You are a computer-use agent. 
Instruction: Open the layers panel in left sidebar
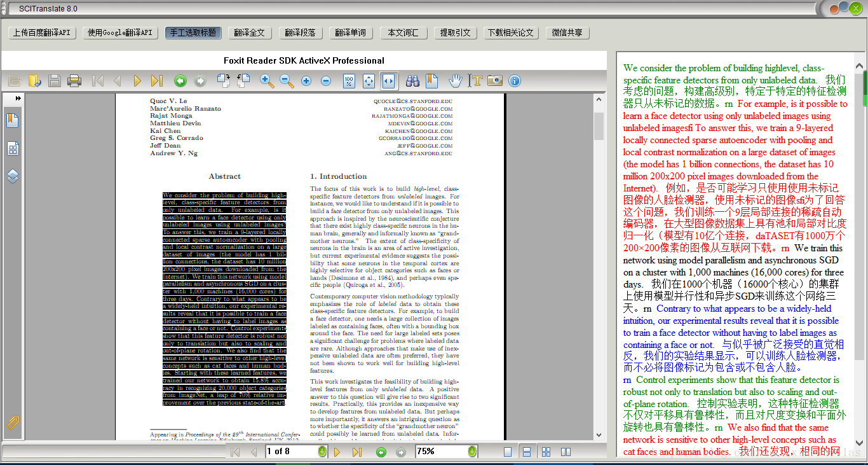point(13,176)
